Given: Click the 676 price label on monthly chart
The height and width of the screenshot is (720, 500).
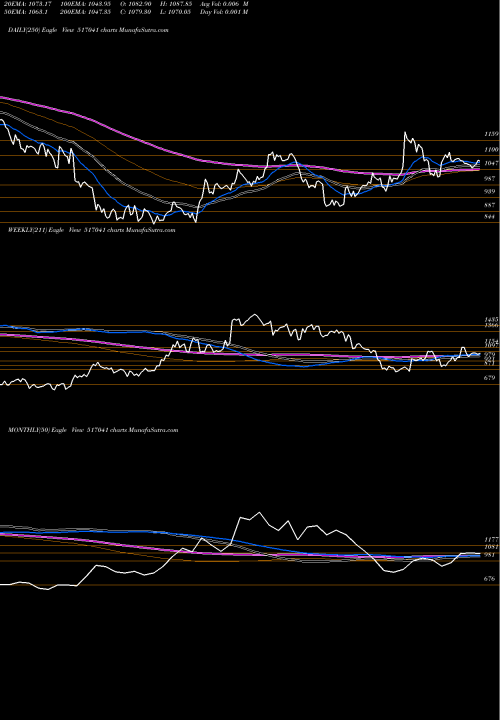Looking at the screenshot, I should [490, 579].
